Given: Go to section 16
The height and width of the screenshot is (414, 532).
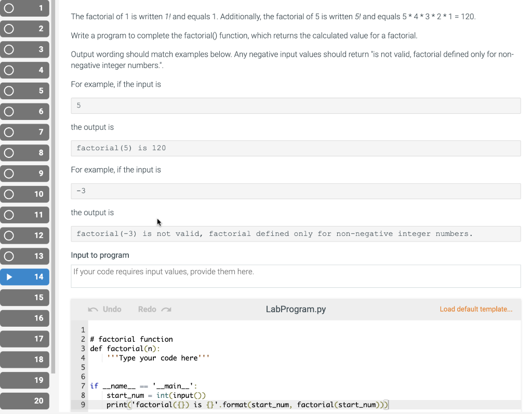Looking at the screenshot, I should pos(24,318).
